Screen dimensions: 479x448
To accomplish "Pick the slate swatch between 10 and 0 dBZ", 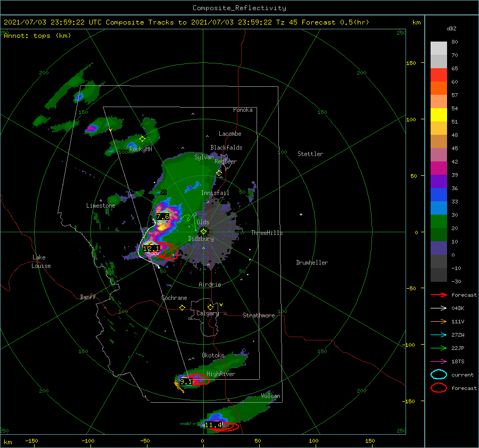I will (439, 248).
